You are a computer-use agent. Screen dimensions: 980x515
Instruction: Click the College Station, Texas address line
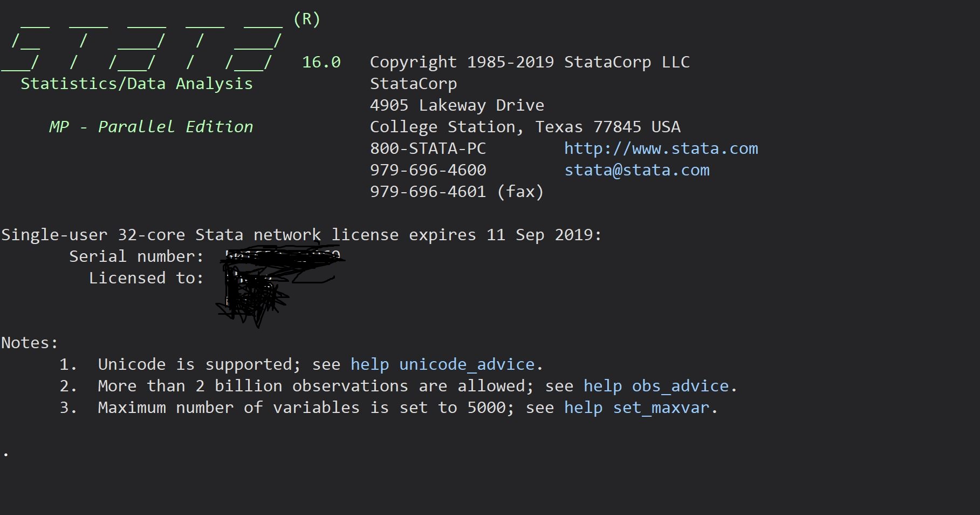coord(525,127)
